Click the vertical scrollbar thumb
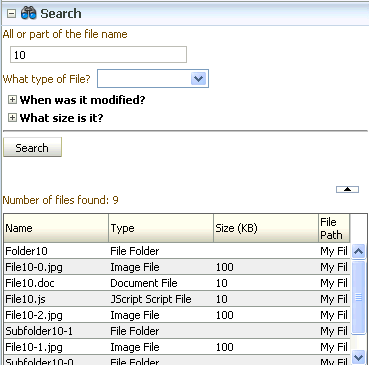Screen dimensions: 369x365 358,297
